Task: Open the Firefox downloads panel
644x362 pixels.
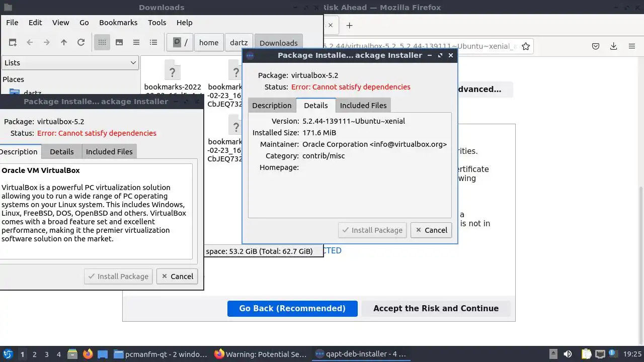Action: (x=614, y=46)
